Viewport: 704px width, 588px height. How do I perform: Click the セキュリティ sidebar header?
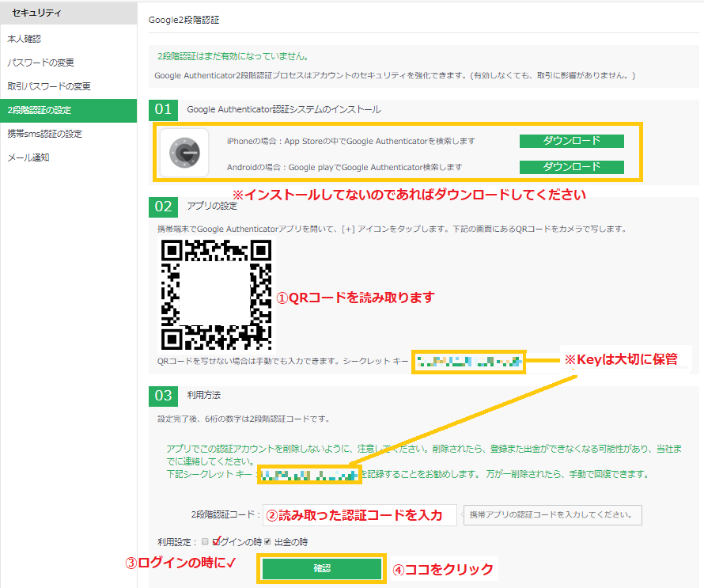pos(68,13)
